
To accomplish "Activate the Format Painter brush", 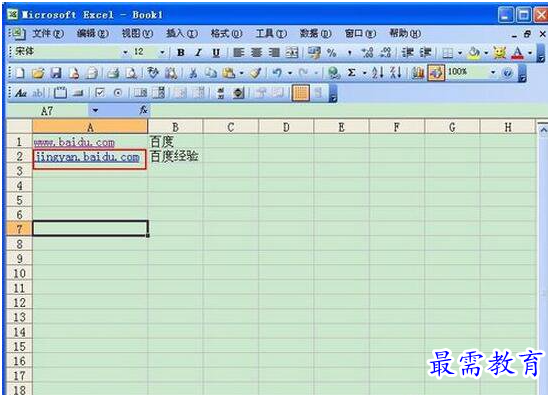I will [x=255, y=73].
